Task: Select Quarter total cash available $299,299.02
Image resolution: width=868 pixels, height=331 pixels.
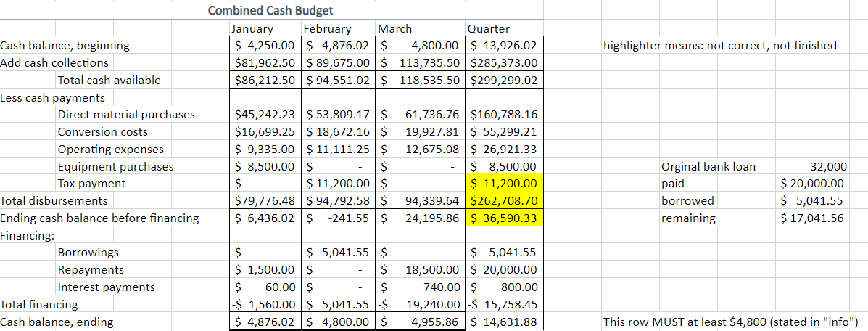Action: (505, 80)
